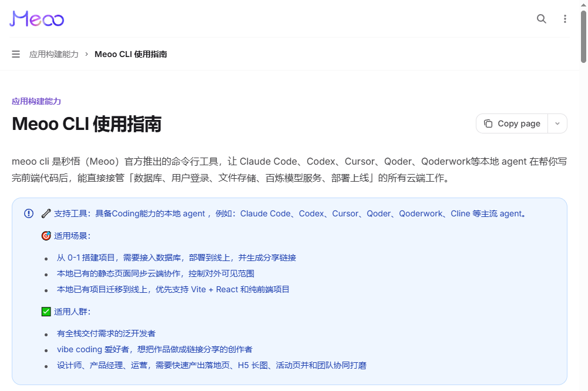Click bullet 设计师、产品经理、运营
This screenshot has width=588, height=391.
click(x=211, y=365)
